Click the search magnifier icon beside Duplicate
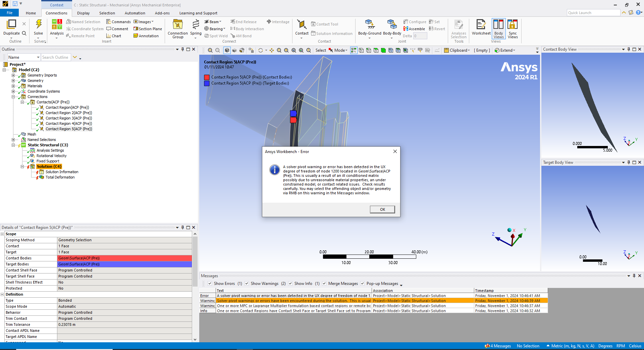Viewport: 644px width, 350px height. (24, 33)
